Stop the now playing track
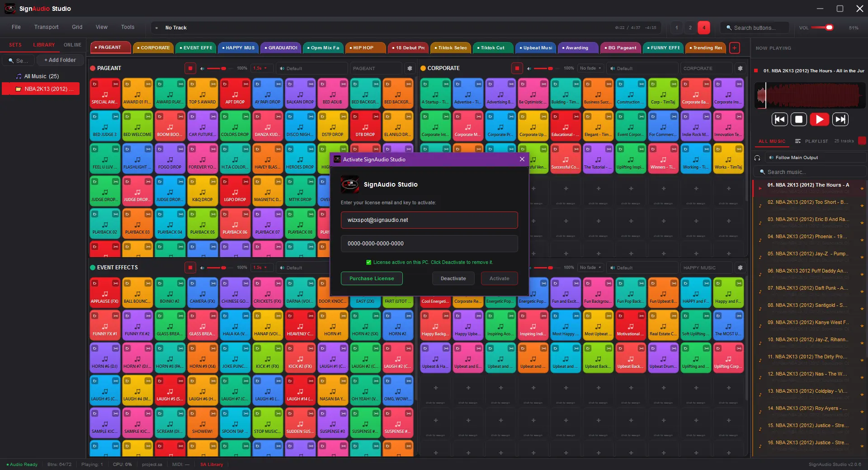 [x=799, y=119]
